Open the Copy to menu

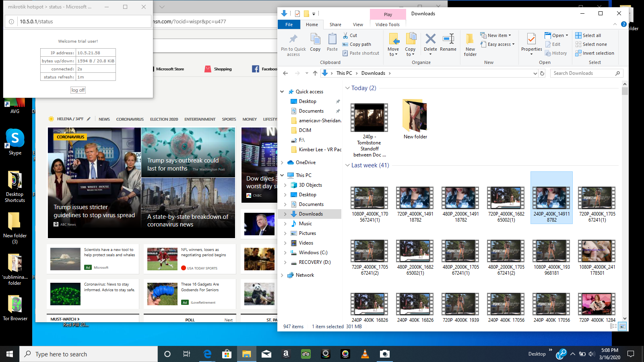tap(410, 45)
